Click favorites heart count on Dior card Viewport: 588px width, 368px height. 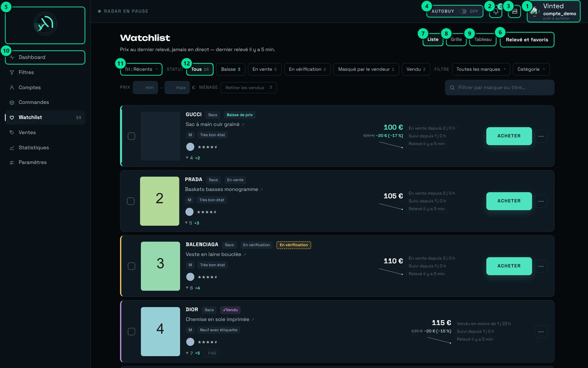[193, 353]
